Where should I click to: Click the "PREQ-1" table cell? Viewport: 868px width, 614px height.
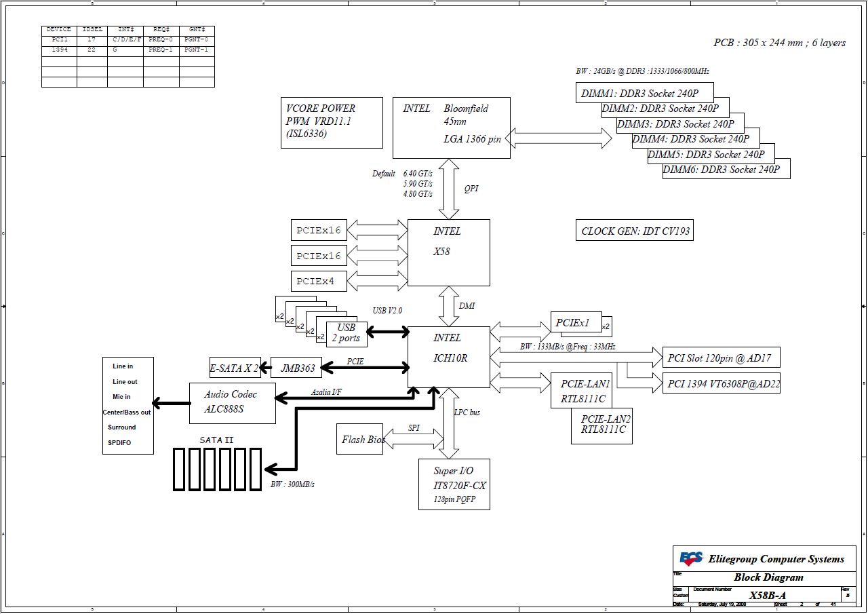161,50
